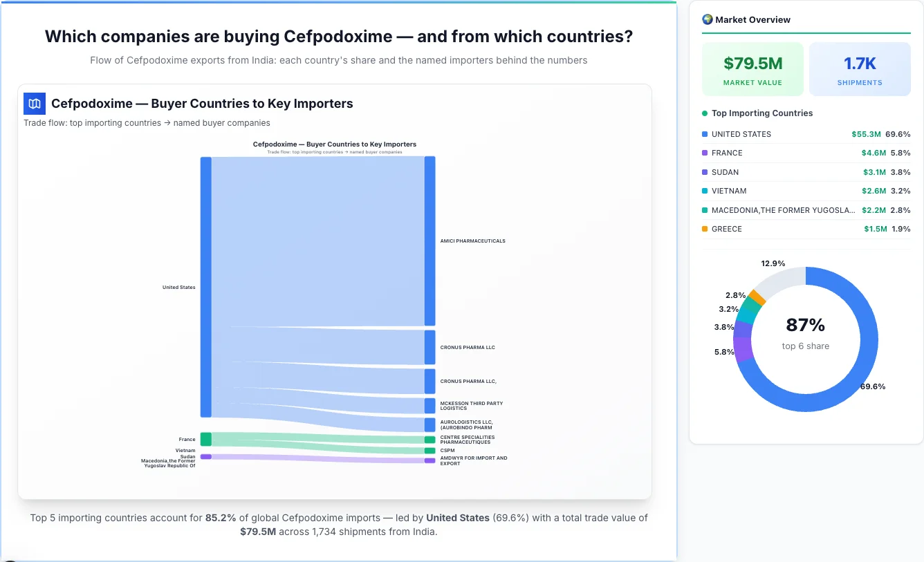Click the violet legend square for SUDAN

point(703,171)
